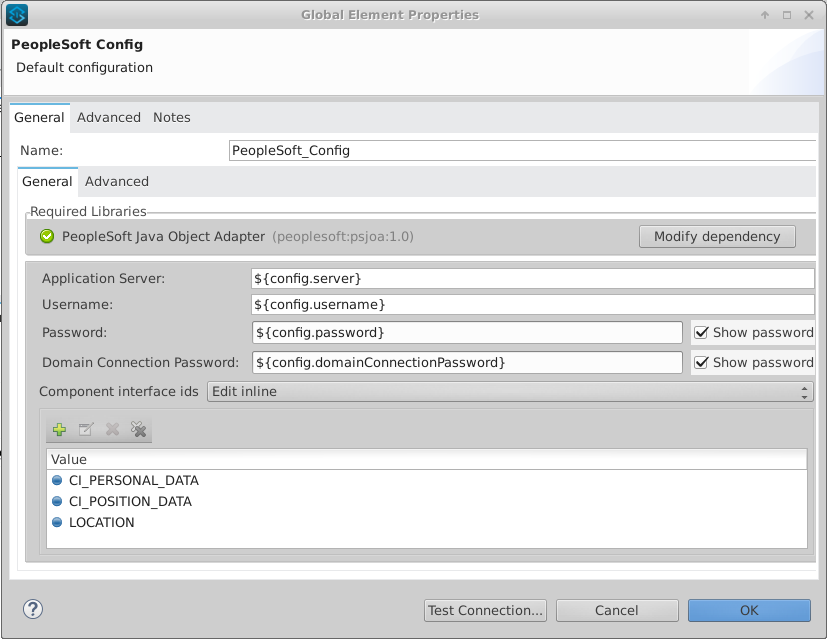
Task: Open the Component interface ids dropdown
Action: (x=805, y=391)
